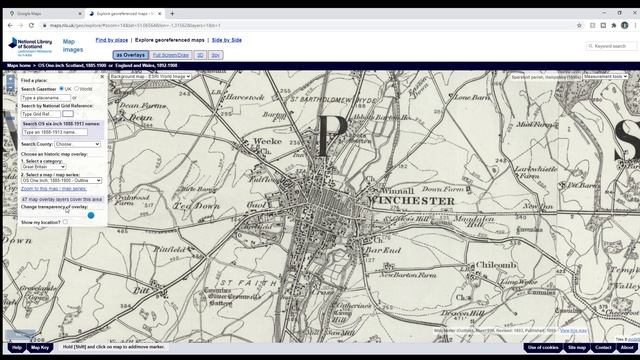Open the Use of cookies page
This screenshot has height=360, width=640.
543,347
